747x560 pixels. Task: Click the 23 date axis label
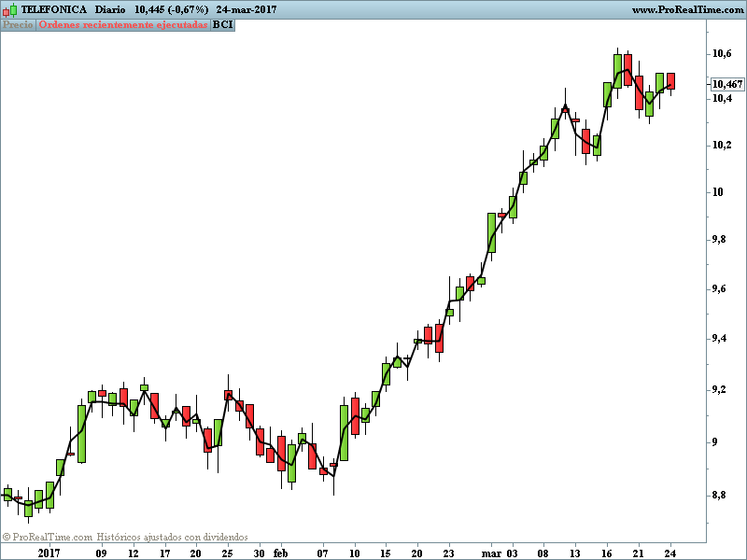point(449,553)
